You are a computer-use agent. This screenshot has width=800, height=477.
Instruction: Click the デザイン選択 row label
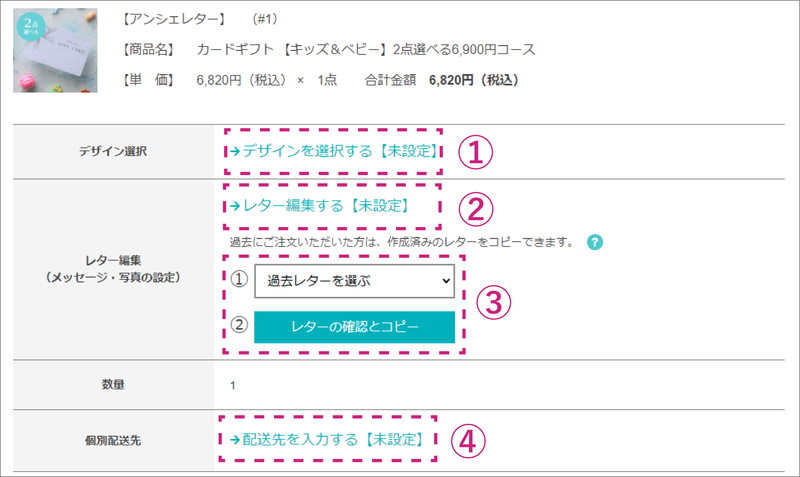pyautogui.click(x=113, y=152)
